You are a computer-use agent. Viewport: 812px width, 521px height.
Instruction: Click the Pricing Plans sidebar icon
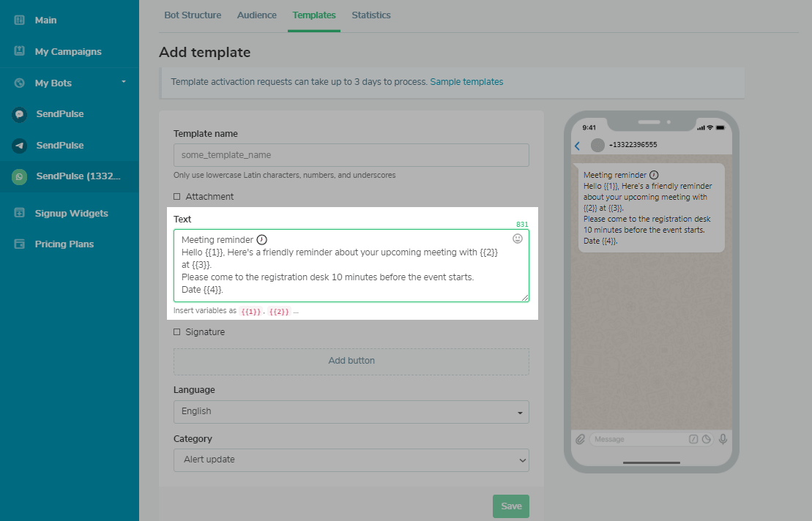(20, 244)
